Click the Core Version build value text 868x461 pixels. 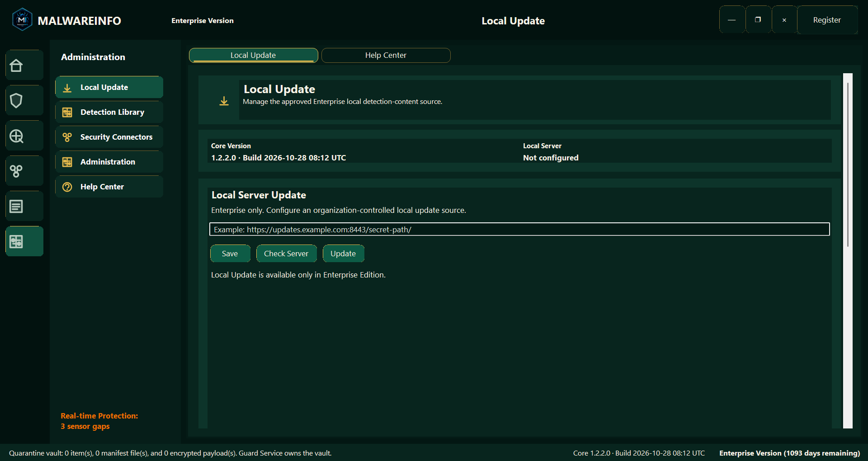[278, 158]
